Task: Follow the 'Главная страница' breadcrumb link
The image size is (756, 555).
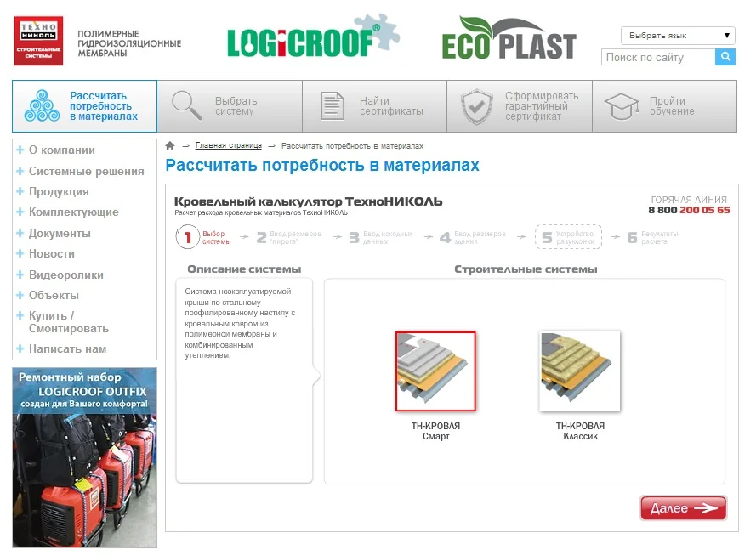Action: coord(229,145)
